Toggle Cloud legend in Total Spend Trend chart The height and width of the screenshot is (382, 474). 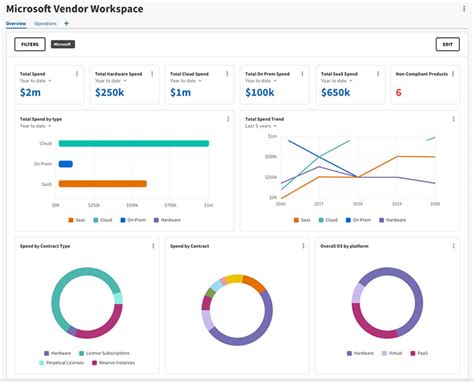tap(328, 220)
